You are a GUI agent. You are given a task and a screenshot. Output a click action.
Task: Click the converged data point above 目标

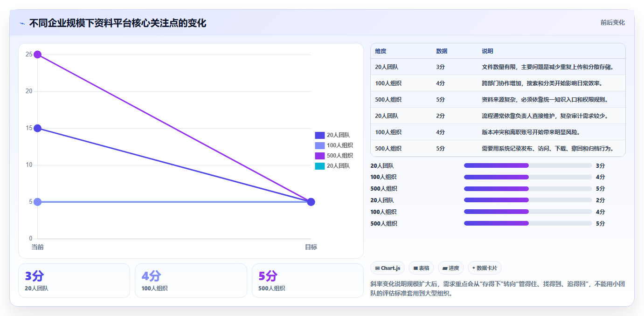point(311,202)
